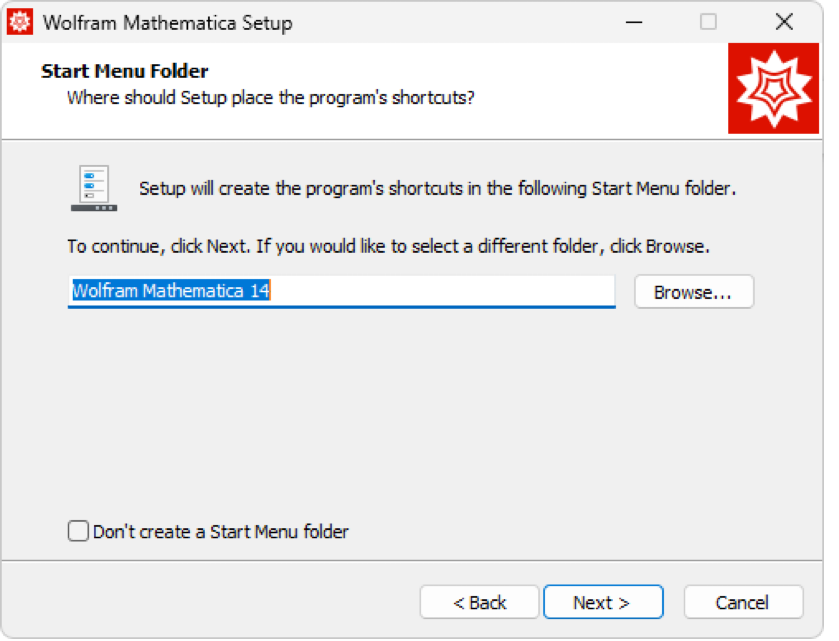This screenshot has width=839, height=641.
Task: Click the Start Menu folder computer icon
Action: tap(94, 188)
